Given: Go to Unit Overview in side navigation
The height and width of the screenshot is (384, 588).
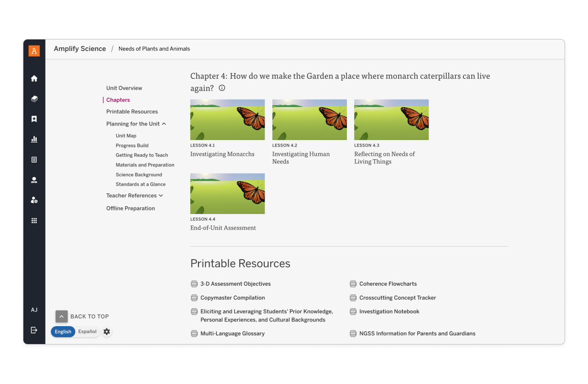Looking at the screenshot, I should click(124, 88).
